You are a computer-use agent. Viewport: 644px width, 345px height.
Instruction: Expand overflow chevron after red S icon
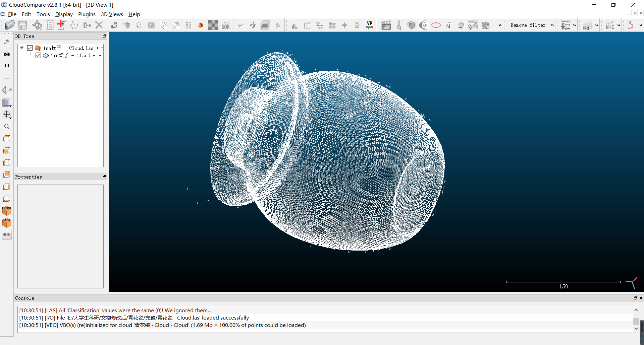[641, 25]
